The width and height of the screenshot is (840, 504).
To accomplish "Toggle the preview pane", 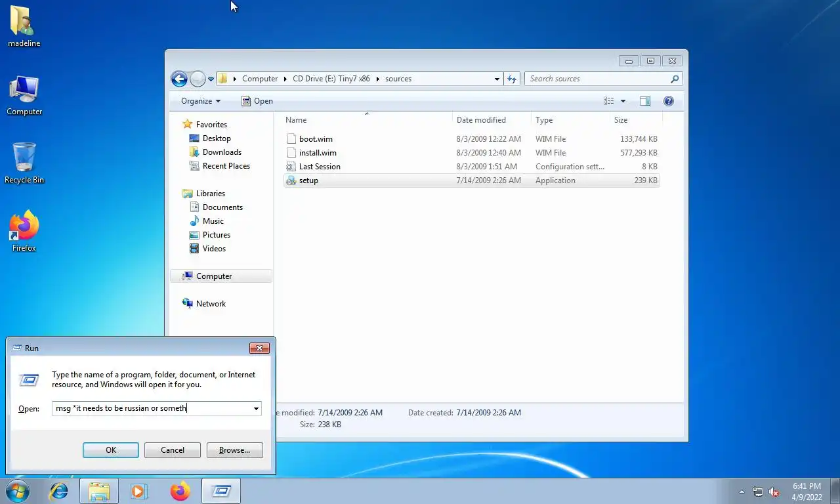I will pos(645,101).
